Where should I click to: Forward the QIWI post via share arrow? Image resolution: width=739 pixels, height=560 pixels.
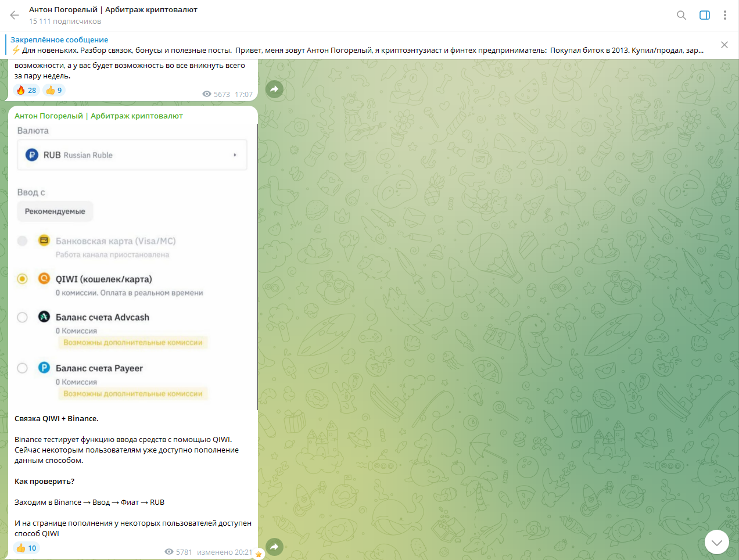point(274,546)
